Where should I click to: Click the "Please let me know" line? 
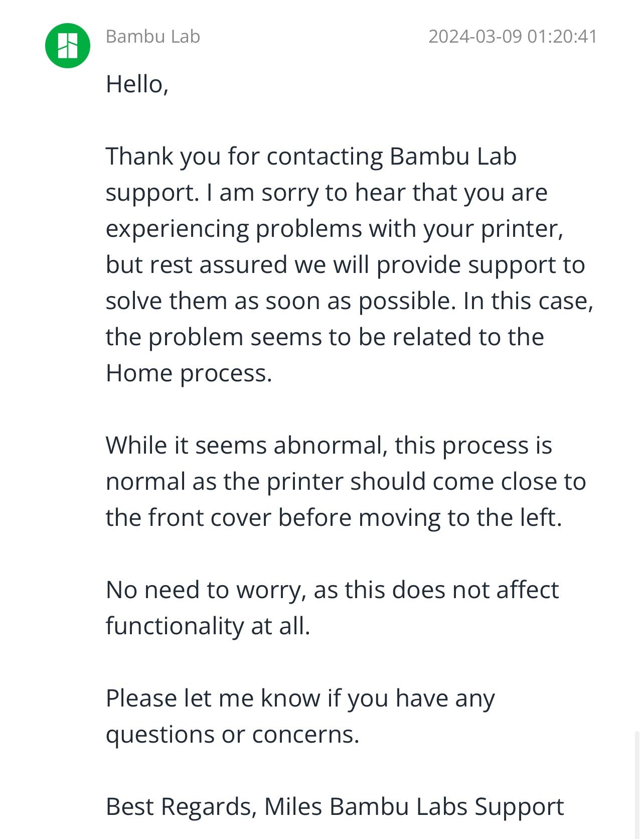pyautogui.click(x=300, y=698)
